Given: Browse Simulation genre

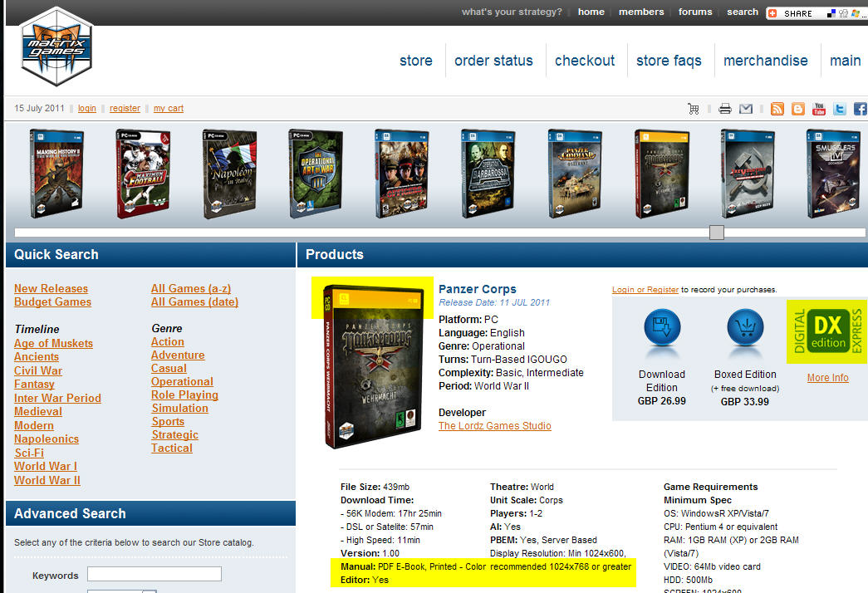Looking at the screenshot, I should (x=180, y=408).
